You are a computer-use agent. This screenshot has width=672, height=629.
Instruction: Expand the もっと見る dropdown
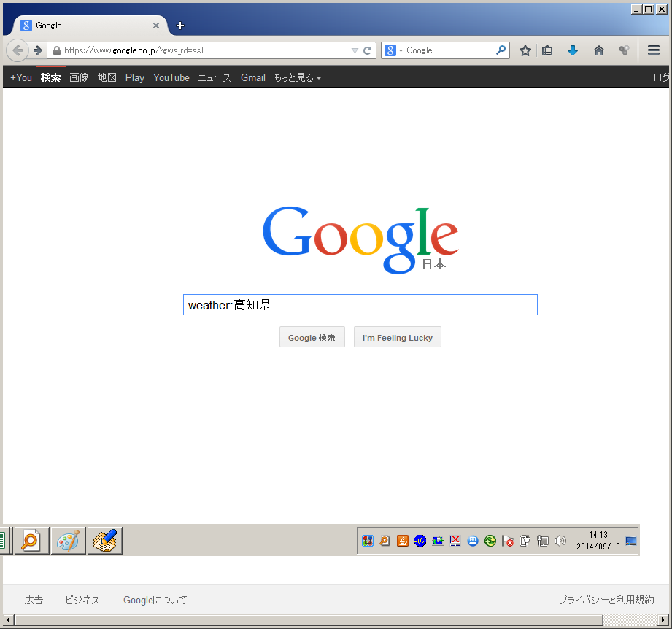pos(297,77)
